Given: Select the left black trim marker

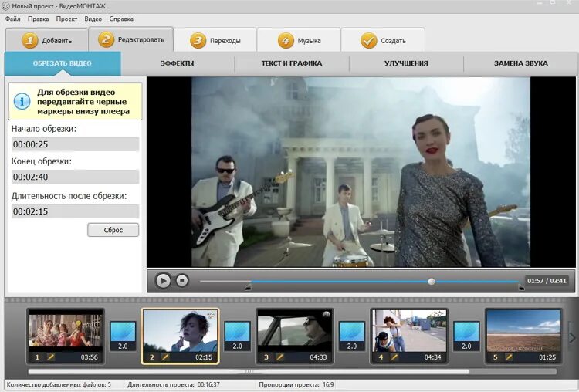Looking at the screenshot, I should 248,287.
